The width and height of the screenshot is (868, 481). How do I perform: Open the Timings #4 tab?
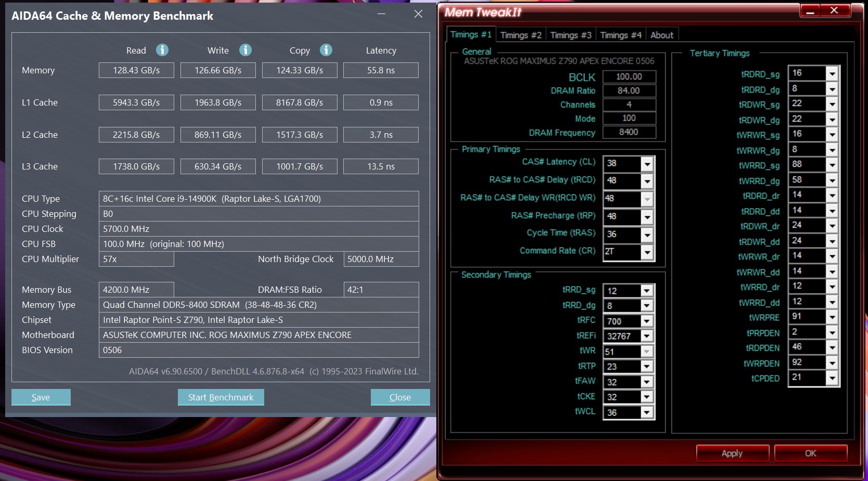click(620, 35)
